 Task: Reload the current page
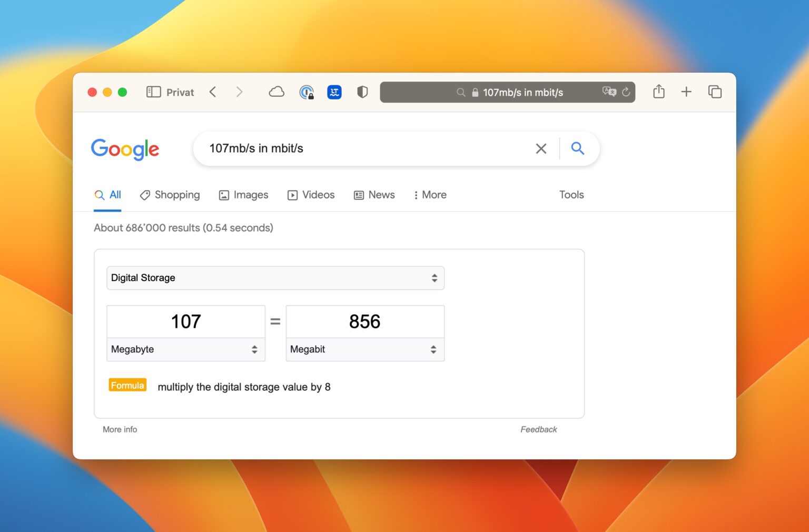point(626,92)
